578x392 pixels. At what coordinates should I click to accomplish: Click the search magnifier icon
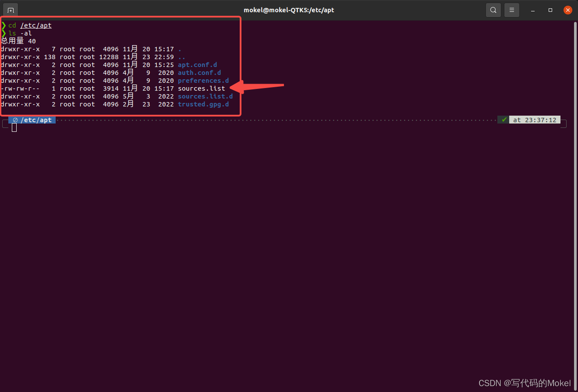click(x=493, y=9)
